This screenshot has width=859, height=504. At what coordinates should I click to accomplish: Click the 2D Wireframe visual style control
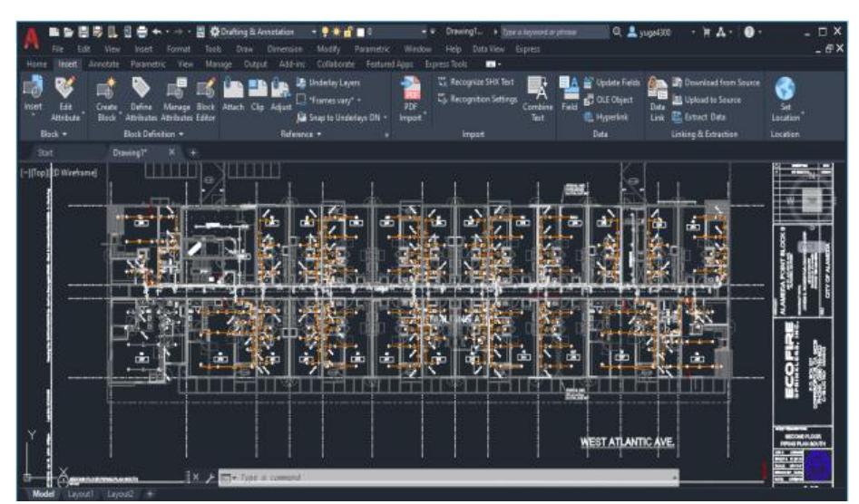point(75,173)
